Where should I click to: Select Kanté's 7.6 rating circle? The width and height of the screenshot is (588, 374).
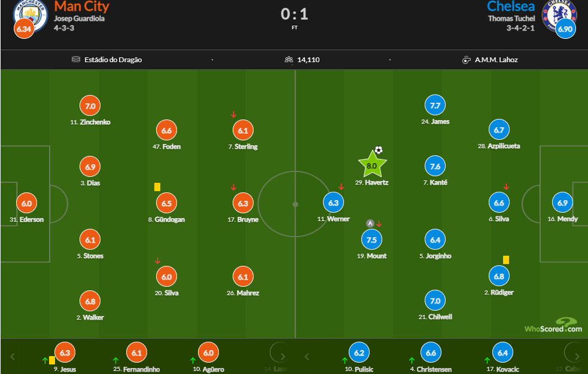(x=435, y=166)
